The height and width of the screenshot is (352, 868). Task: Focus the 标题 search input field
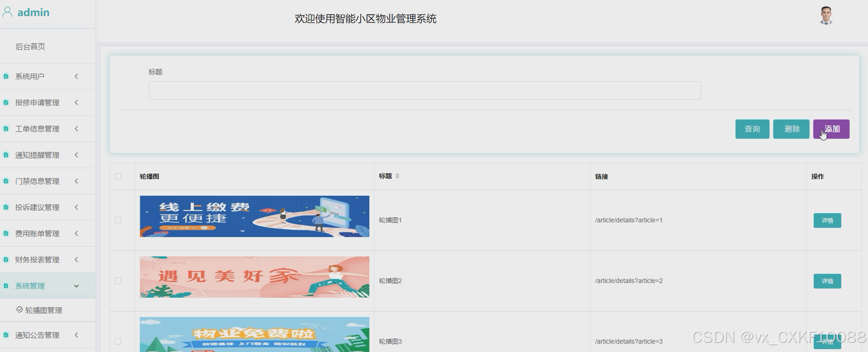pyautogui.click(x=425, y=90)
